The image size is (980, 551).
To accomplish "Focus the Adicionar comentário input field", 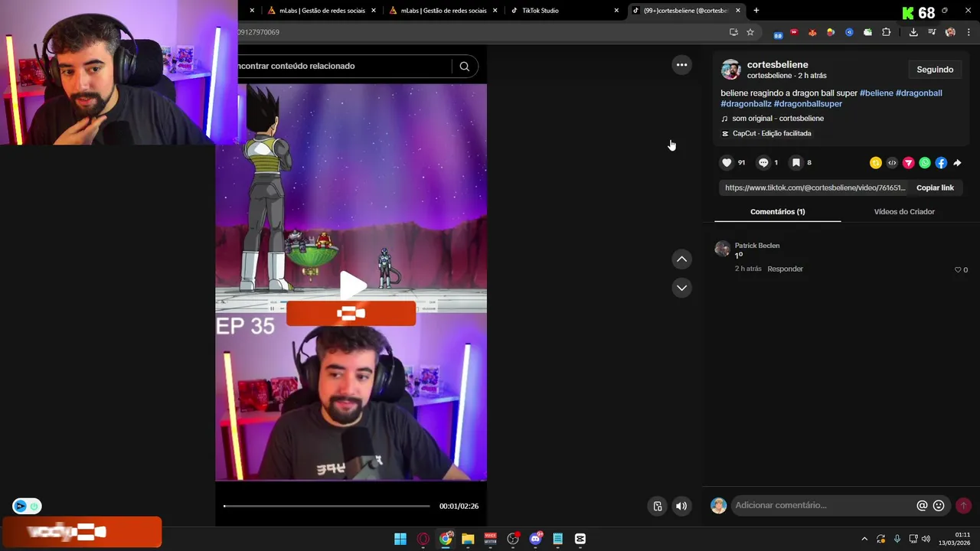I will 823,505.
